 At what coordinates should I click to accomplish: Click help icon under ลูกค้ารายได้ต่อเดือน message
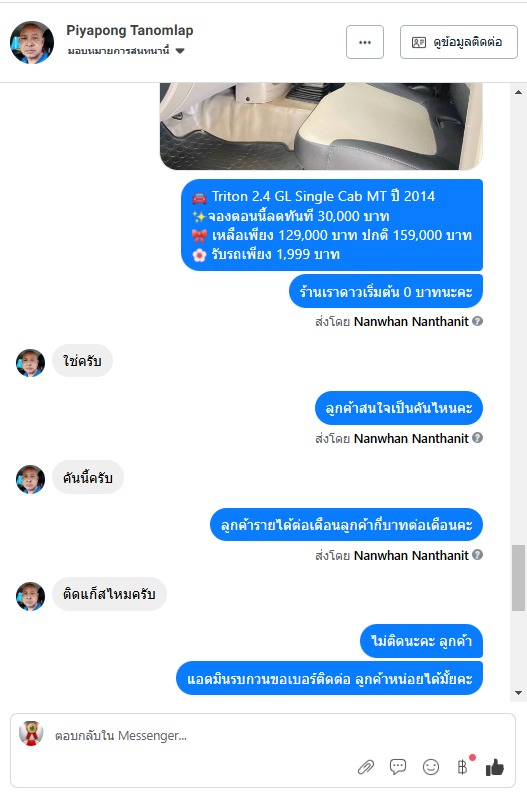477,554
